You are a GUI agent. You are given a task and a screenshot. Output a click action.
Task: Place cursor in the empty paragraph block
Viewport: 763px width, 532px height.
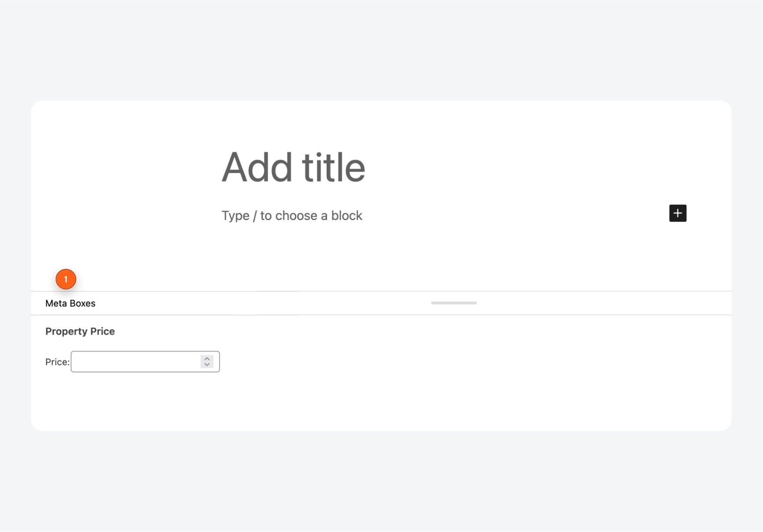click(292, 215)
